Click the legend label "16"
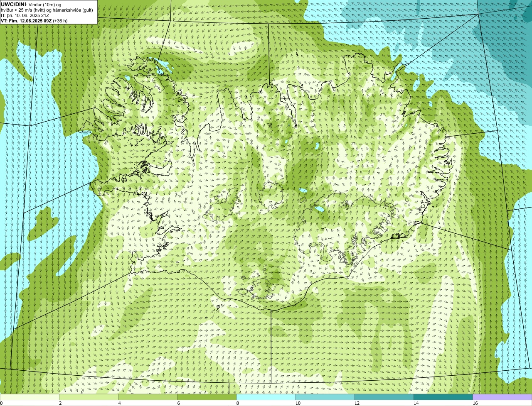 tap(475, 403)
